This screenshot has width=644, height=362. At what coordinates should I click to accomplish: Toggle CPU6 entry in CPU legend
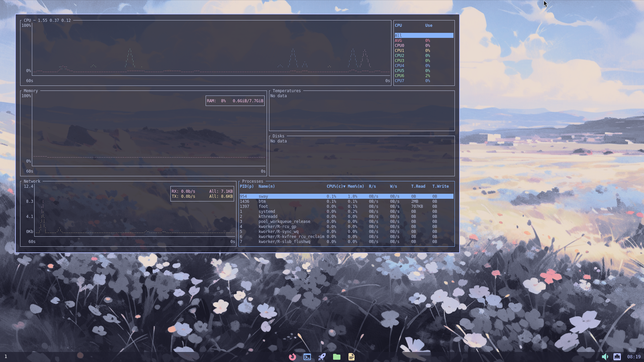(399, 76)
